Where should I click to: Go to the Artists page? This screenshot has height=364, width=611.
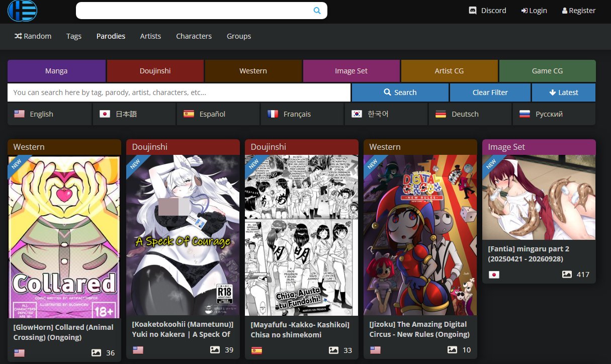pyautogui.click(x=150, y=36)
